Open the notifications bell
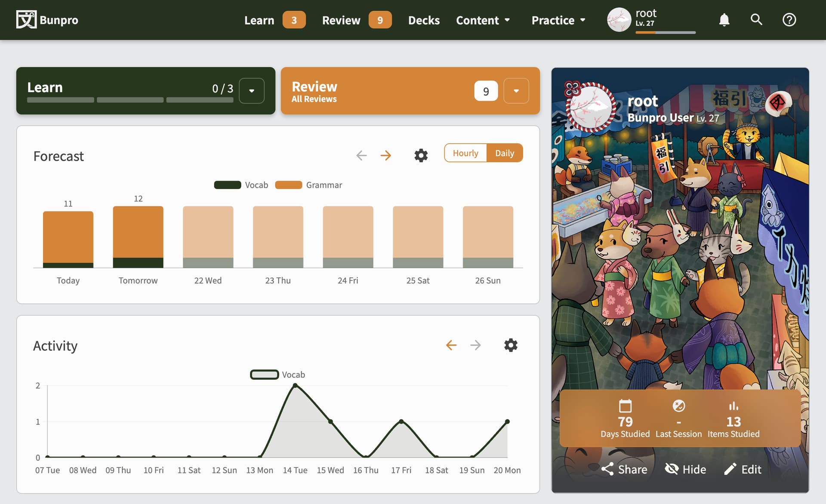 [724, 20]
